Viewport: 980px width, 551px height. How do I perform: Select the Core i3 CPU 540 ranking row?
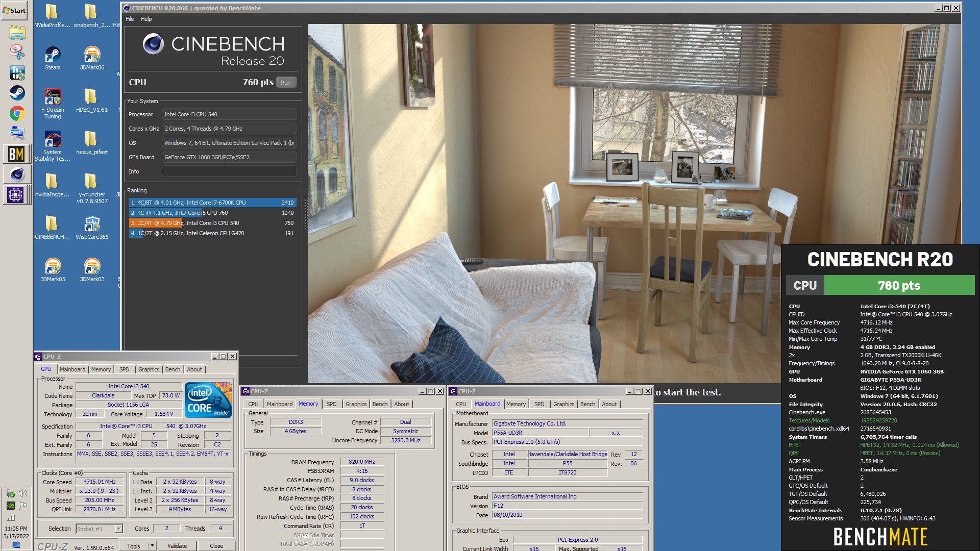(x=212, y=223)
